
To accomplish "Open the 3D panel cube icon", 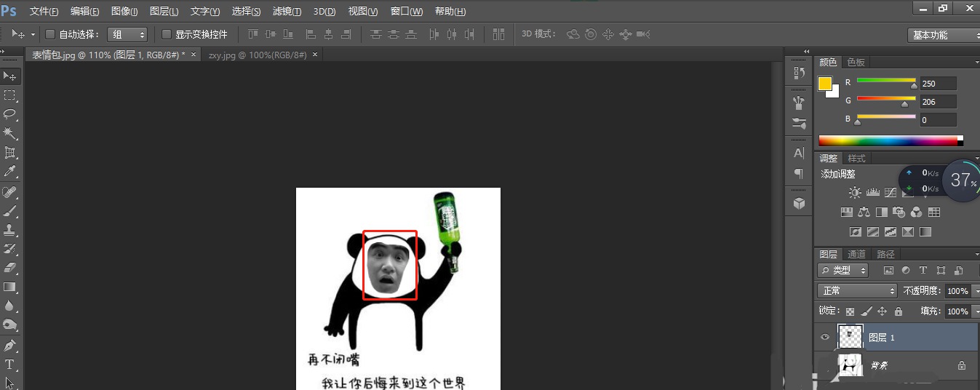I will pos(799,204).
